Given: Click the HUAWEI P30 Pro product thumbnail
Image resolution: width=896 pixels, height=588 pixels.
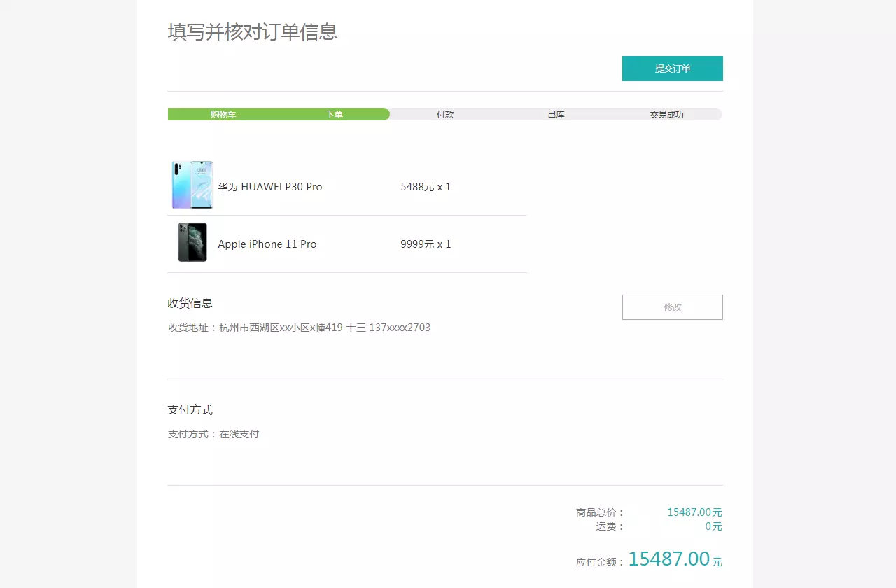Looking at the screenshot, I should point(192,184).
